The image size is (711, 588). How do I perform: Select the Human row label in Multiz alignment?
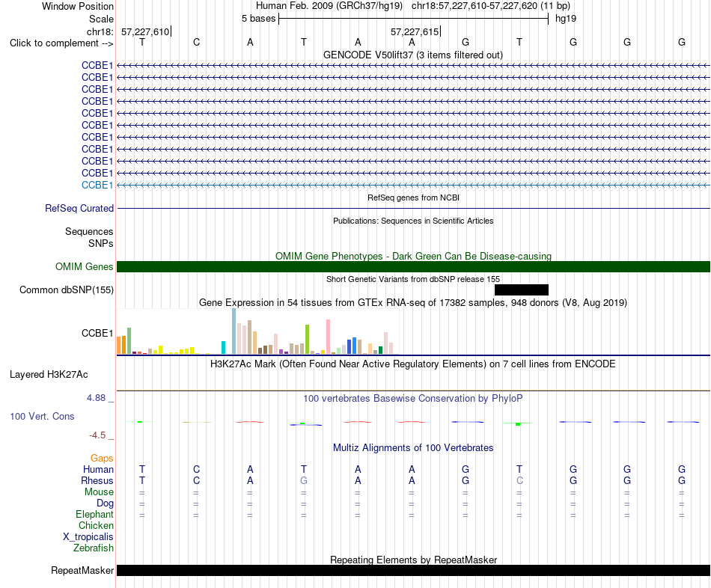click(98, 469)
